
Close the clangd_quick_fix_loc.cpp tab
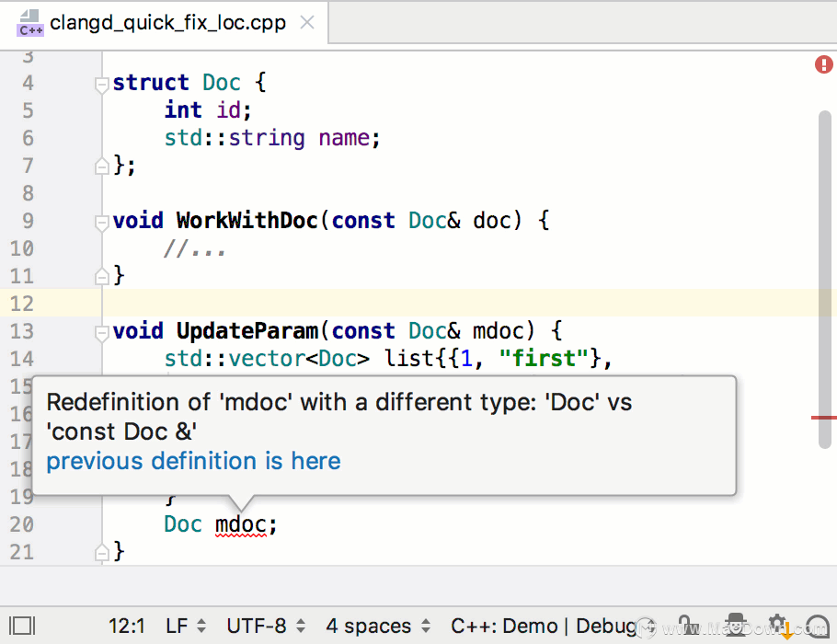[x=307, y=22]
